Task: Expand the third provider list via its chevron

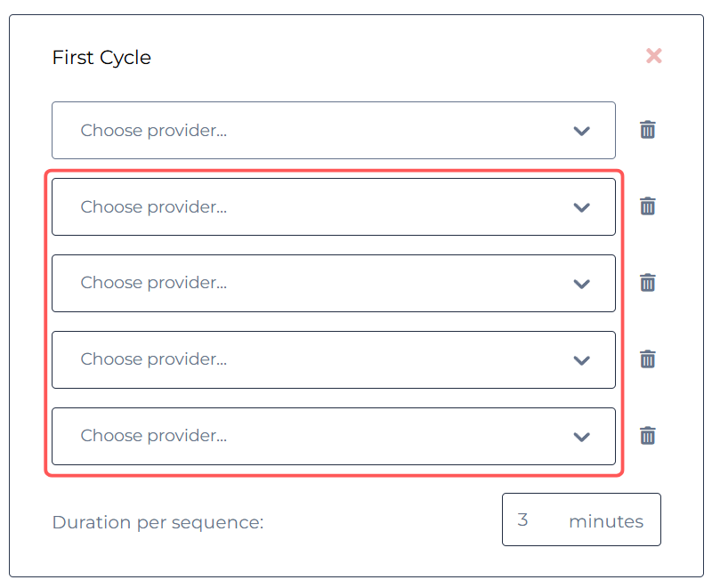Action: pyautogui.click(x=582, y=284)
